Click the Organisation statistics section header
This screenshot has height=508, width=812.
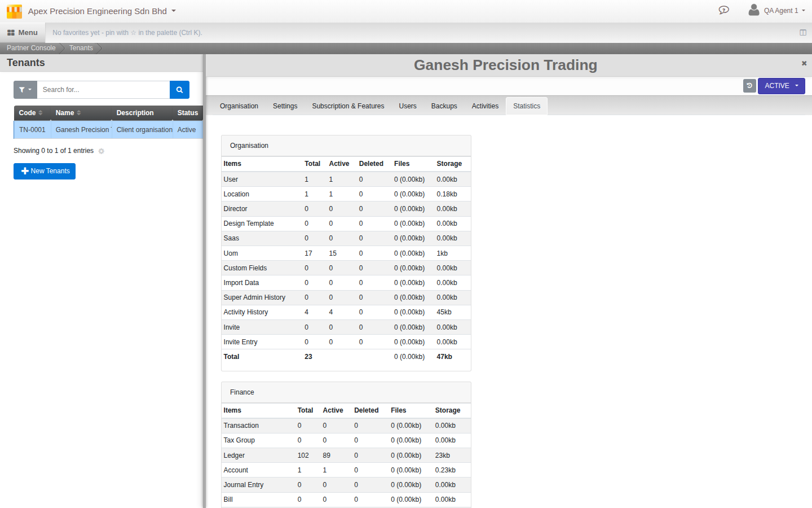pyautogui.click(x=346, y=146)
